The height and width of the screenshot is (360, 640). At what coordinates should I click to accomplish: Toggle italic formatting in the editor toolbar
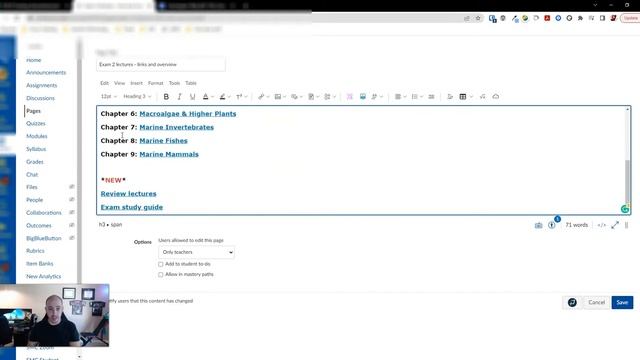coord(179,97)
